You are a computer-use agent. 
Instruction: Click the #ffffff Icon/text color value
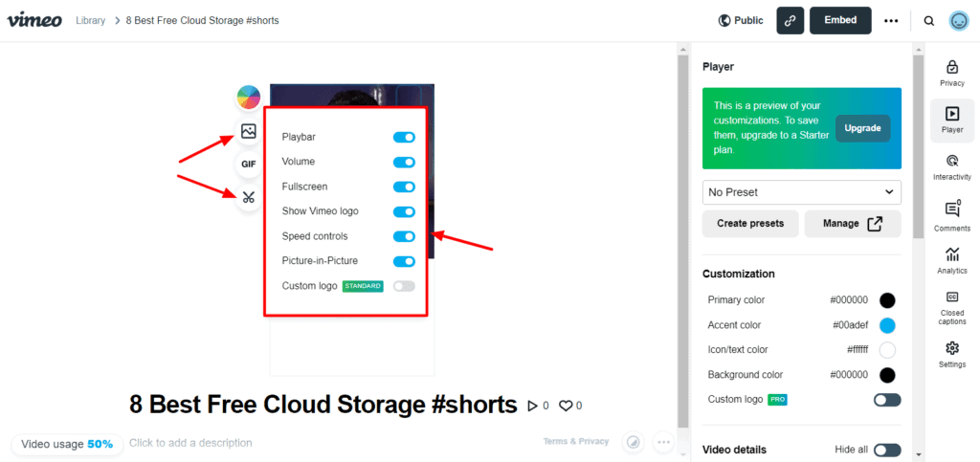coord(857,350)
